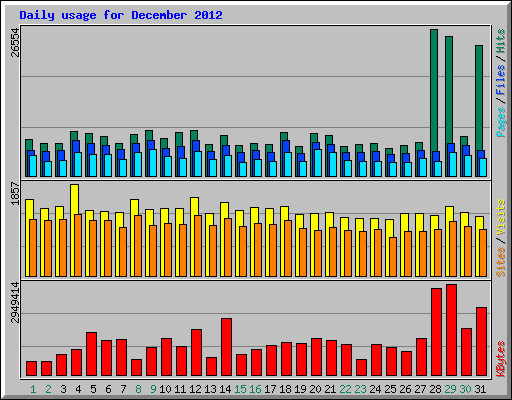The image size is (512, 400).
Task: Click green day number "29" on the axis
Action: coord(450,389)
